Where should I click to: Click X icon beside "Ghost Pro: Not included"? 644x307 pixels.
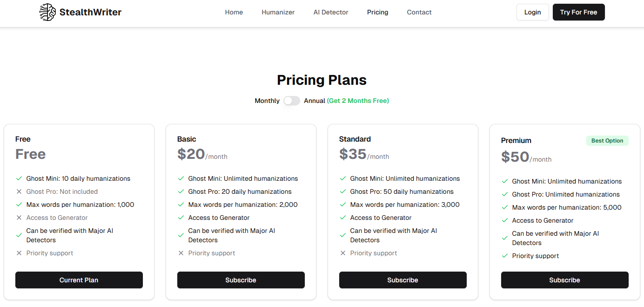[19, 191]
